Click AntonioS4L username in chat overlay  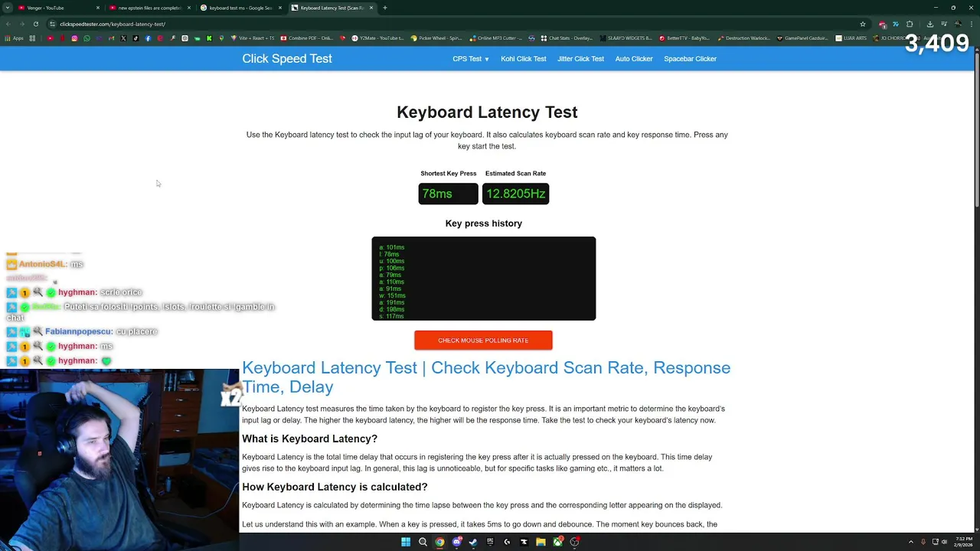point(42,264)
